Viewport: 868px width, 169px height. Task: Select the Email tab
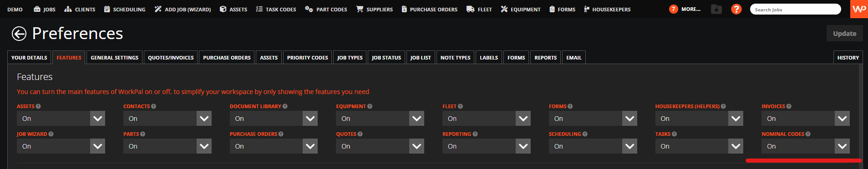tap(574, 58)
